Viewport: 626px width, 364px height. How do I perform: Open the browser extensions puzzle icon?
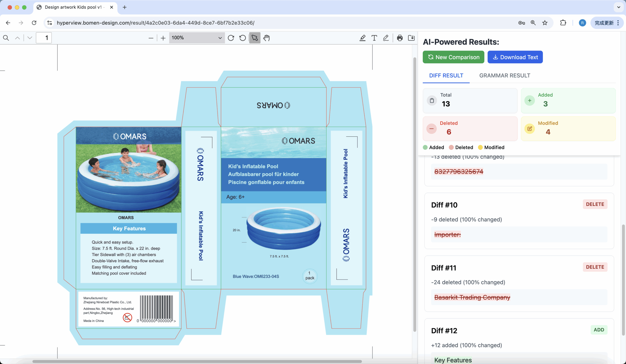(x=563, y=23)
